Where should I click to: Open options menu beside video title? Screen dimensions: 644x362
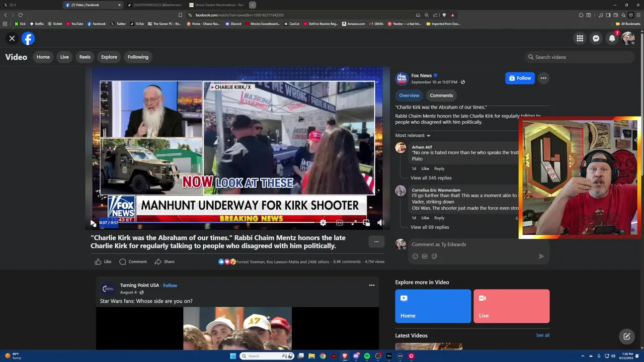(376, 242)
